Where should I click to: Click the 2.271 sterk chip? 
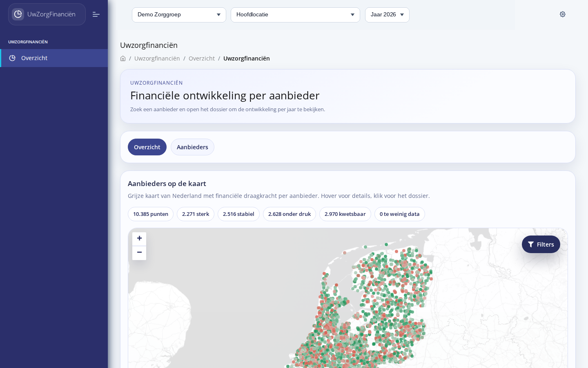click(x=196, y=214)
